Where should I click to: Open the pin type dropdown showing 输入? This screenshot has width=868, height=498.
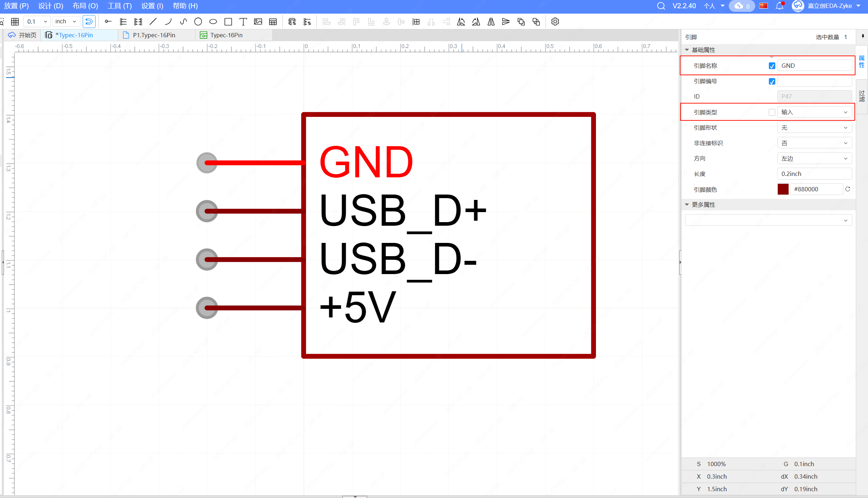tap(814, 112)
